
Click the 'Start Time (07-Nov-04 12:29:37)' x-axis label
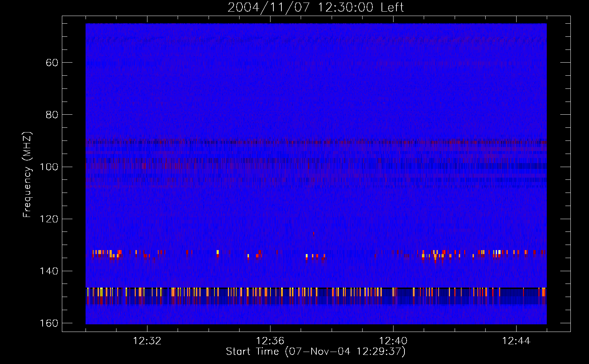coord(316,352)
